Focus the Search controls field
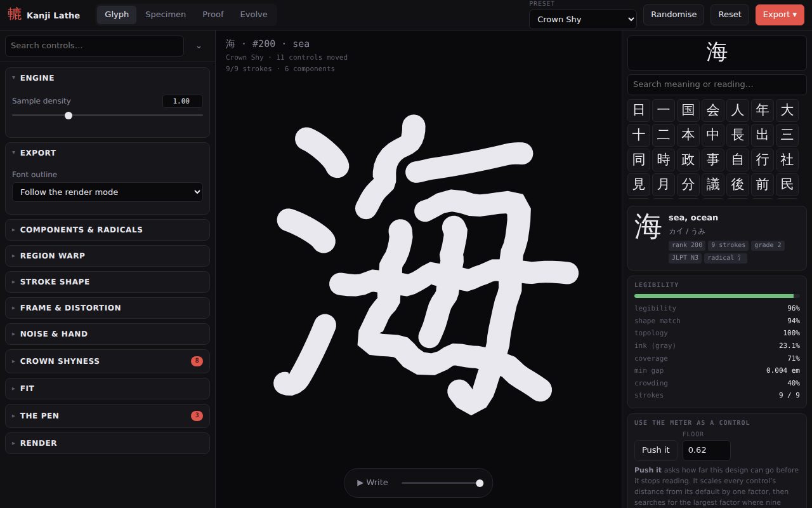This screenshot has height=508, width=812. 95,46
